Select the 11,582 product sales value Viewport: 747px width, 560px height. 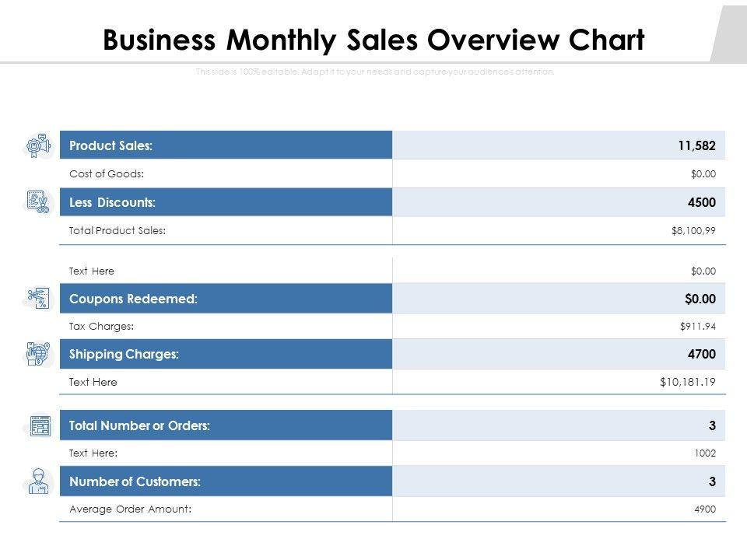point(696,145)
